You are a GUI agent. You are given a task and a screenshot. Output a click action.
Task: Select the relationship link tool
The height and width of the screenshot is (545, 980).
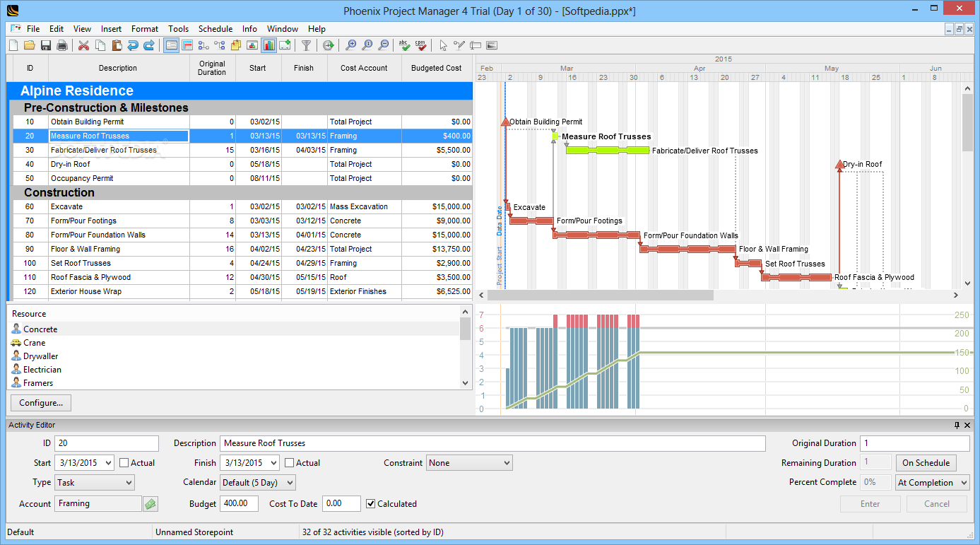click(x=460, y=45)
